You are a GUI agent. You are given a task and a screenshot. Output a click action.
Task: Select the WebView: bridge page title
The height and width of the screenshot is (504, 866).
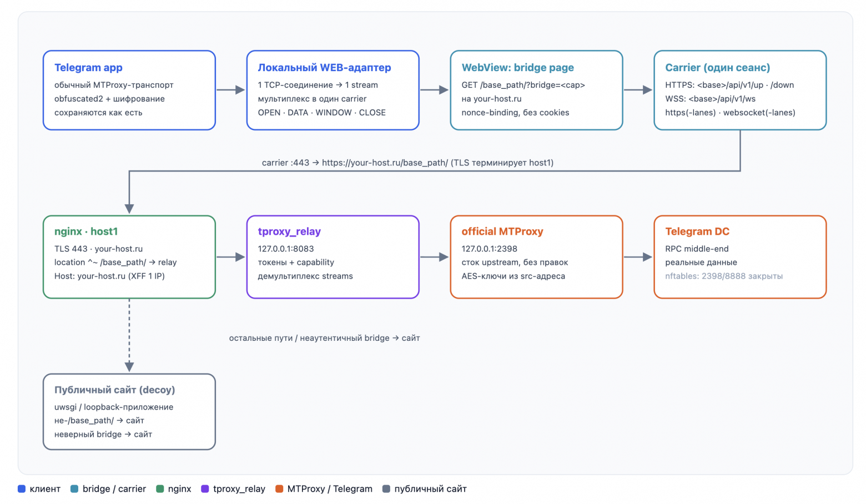click(x=518, y=68)
